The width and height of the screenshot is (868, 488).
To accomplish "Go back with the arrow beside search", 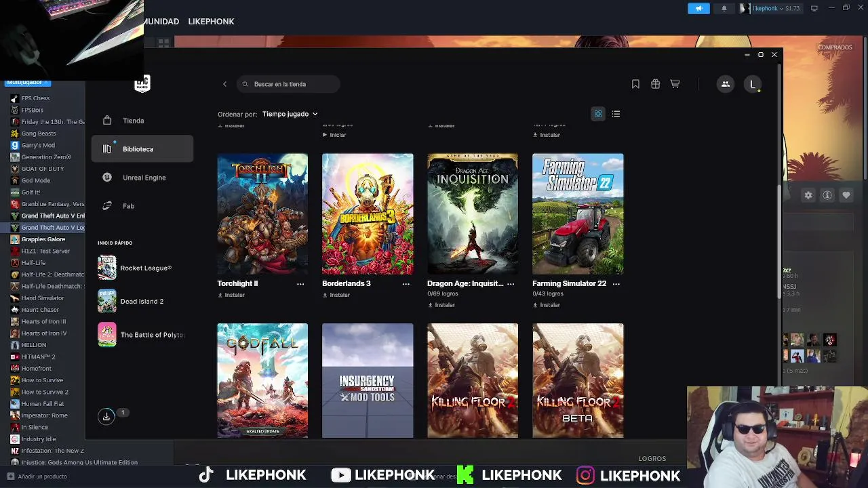I will click(224, 84).
